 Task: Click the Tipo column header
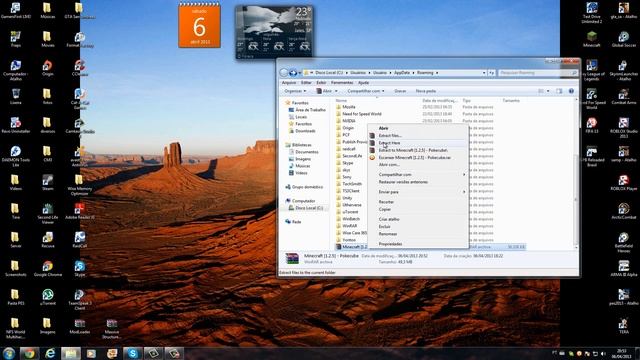click(467, 100)
